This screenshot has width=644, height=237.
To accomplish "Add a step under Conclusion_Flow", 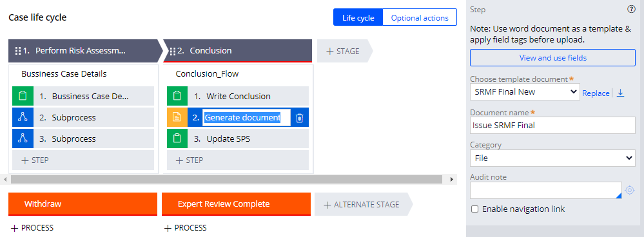I will (x=238, y=160).
